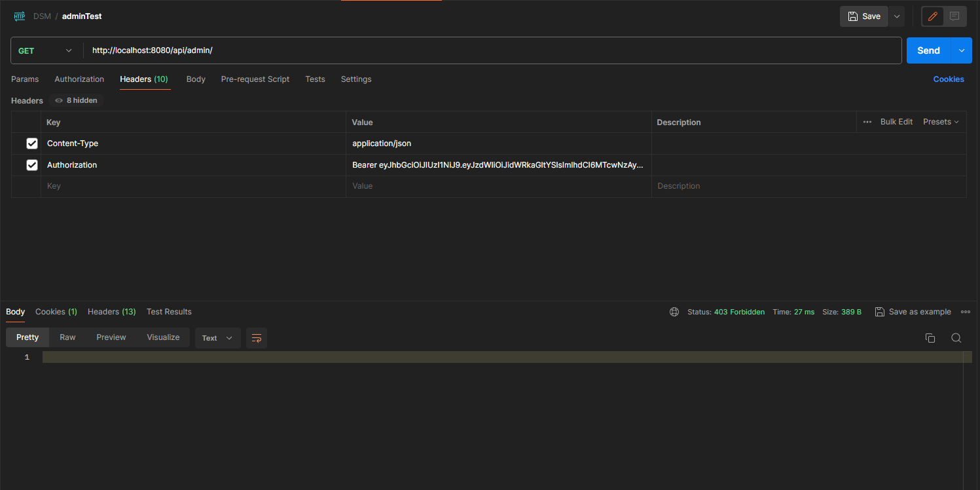Click the eye icon for hidden headers
This screenshot has width=980, height=490.
coord(59,100)
